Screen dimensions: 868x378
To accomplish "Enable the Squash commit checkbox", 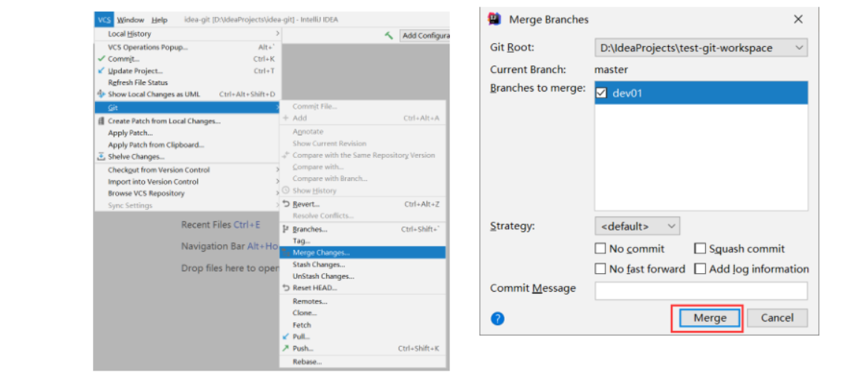I will point(700,249).
